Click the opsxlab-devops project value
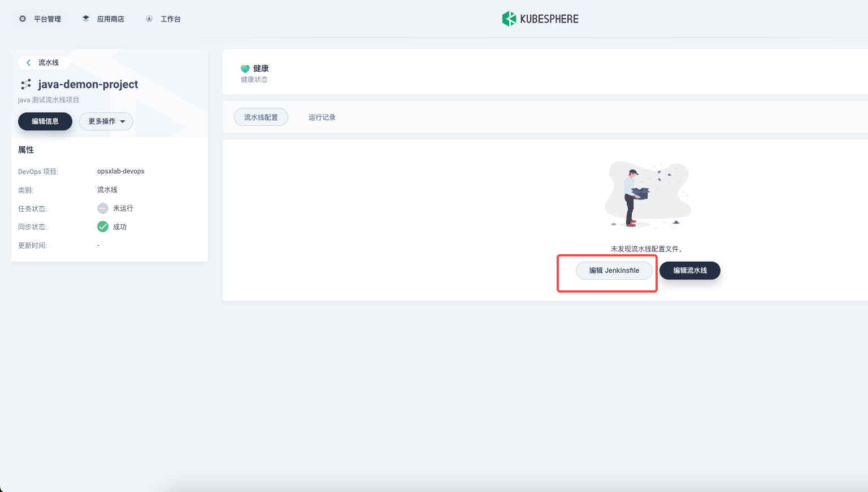The width and height of the screenshot is (868, 492). 121,171
